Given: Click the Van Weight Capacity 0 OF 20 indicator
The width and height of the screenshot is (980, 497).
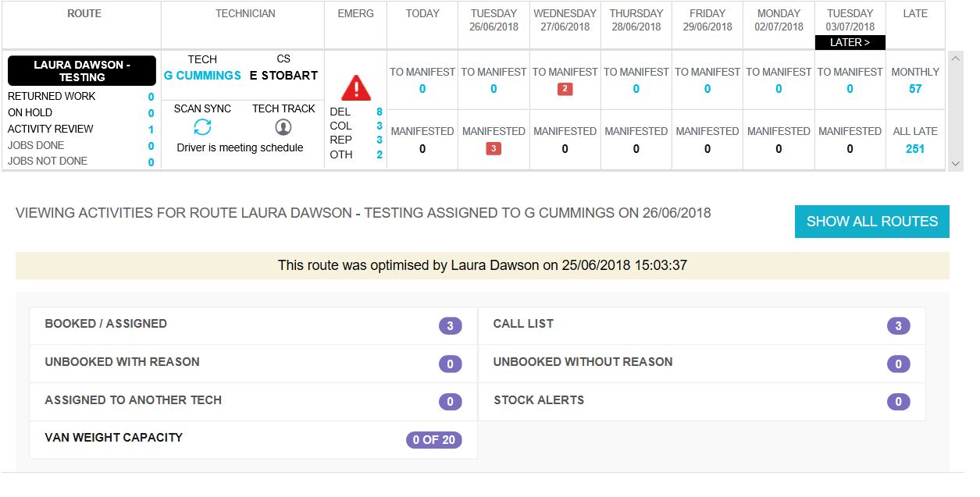Looking at the screenshot, I should [436, 439].
